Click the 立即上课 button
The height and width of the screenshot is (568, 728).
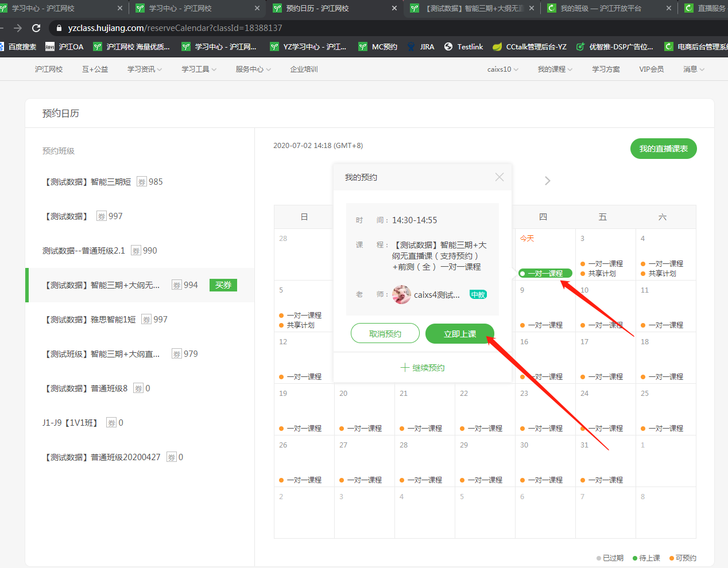point(459,334)
